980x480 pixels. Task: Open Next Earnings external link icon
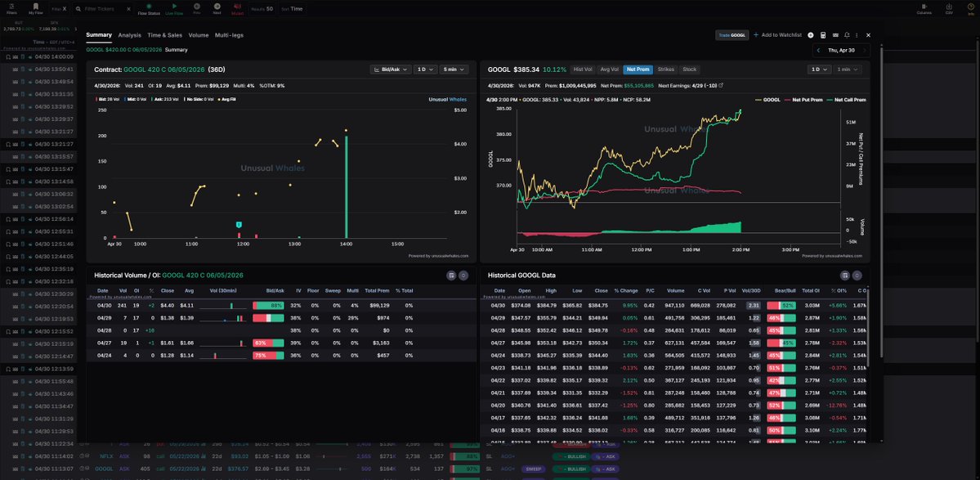click(721, 85)
